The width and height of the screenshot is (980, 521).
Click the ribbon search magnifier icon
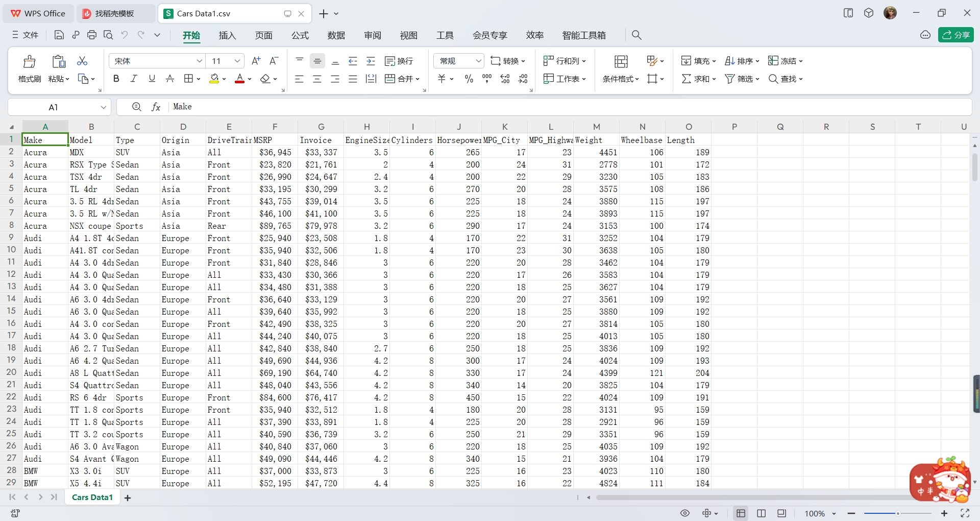(636, 35)
